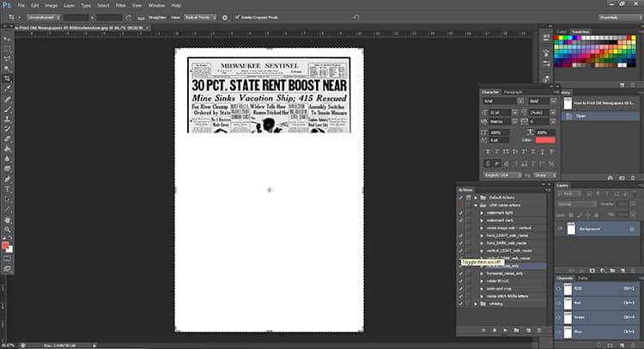Expand the Default Actions set
Image resolution: width=644 pixels, height=349 pixels.
coord(476,198)
